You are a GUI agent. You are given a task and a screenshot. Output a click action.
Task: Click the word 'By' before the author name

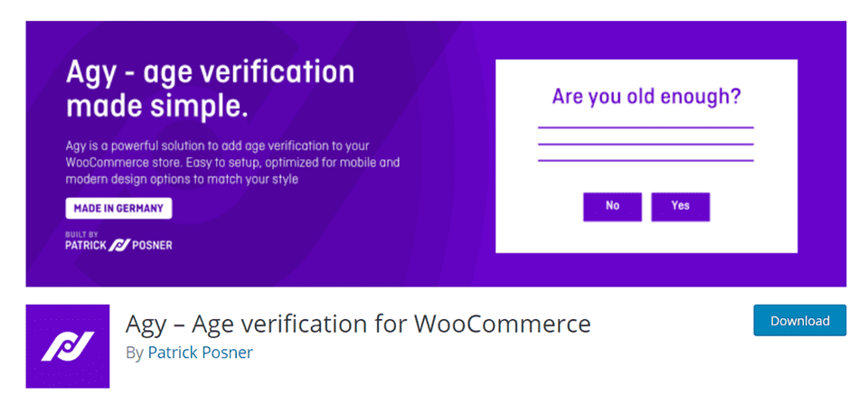point(134,353)
